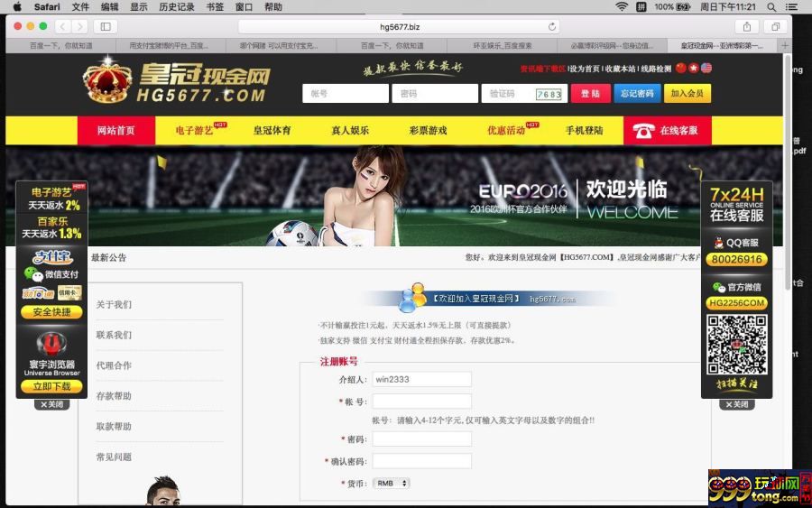812x508 pixels.
Task: Click the HG2256COM WeChat button
Action: tap(736, 303)
